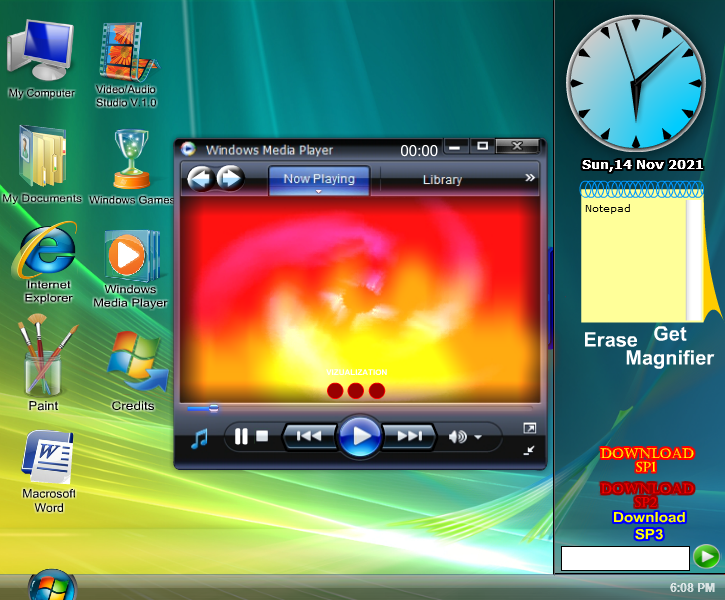This screenshot has height=600, width=725.
Task: Open the Library tab
Action: coord(442,180)
